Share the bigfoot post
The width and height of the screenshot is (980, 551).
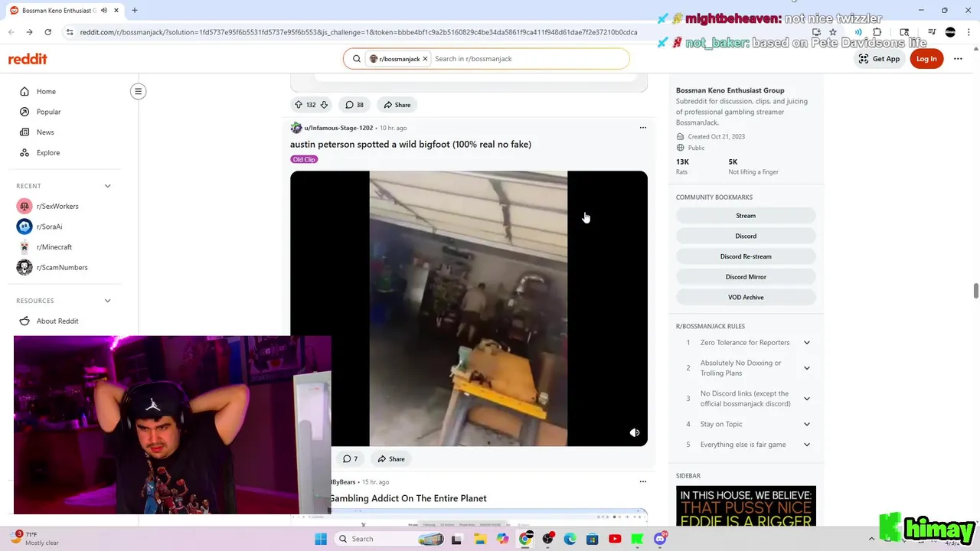[x=391, y=459]
